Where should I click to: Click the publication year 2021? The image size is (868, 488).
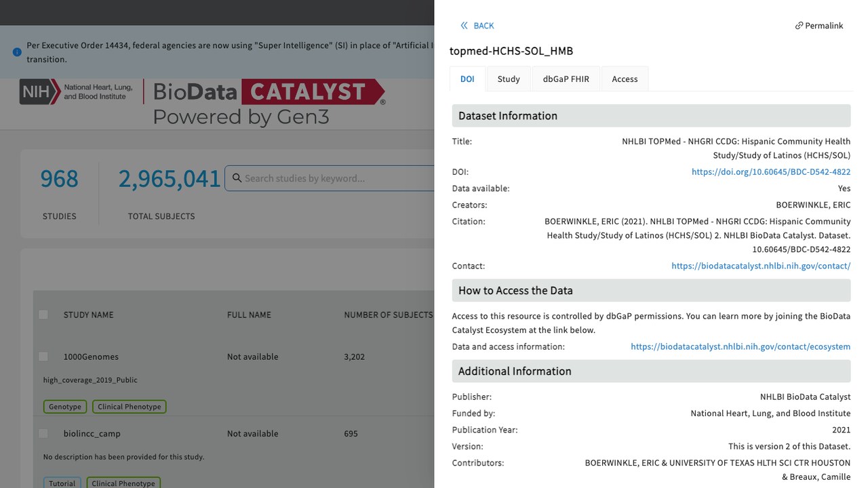coord(841,430)
